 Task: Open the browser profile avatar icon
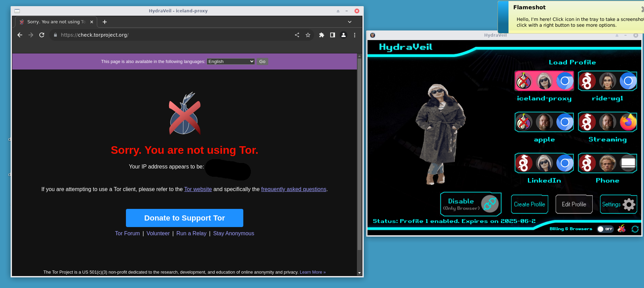click(344, 35)
